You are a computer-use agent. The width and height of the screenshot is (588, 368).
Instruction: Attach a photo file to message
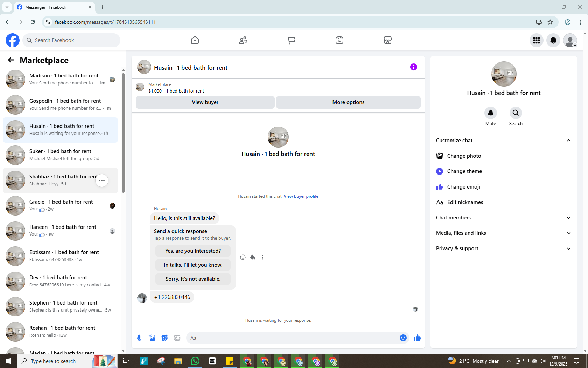pyautogui.click(x=152, y=338)
